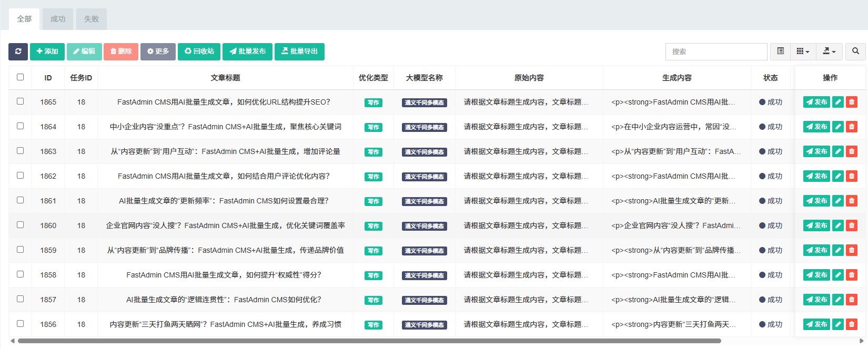Check the box for row 1862
The image size is (868, 349).
(x=20, y=175)
